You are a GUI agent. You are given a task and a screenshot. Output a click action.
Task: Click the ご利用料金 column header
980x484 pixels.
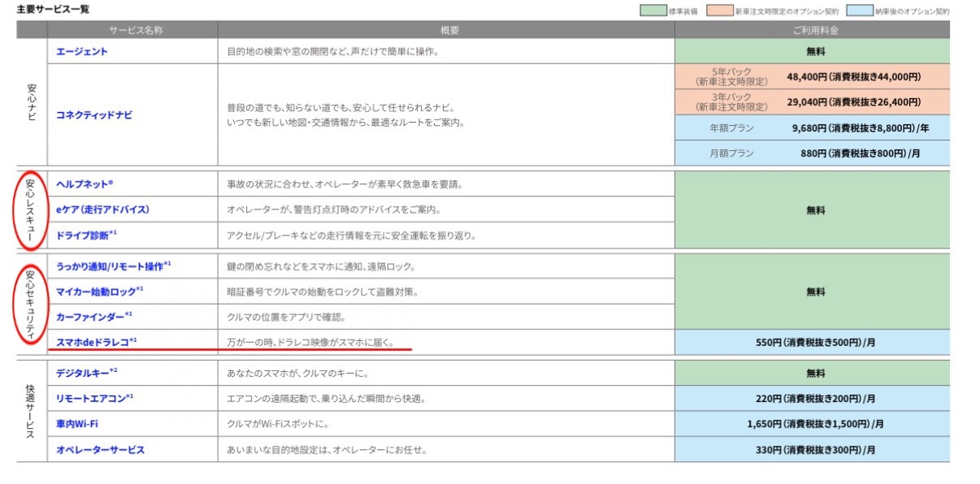click(x=811, y=30)
